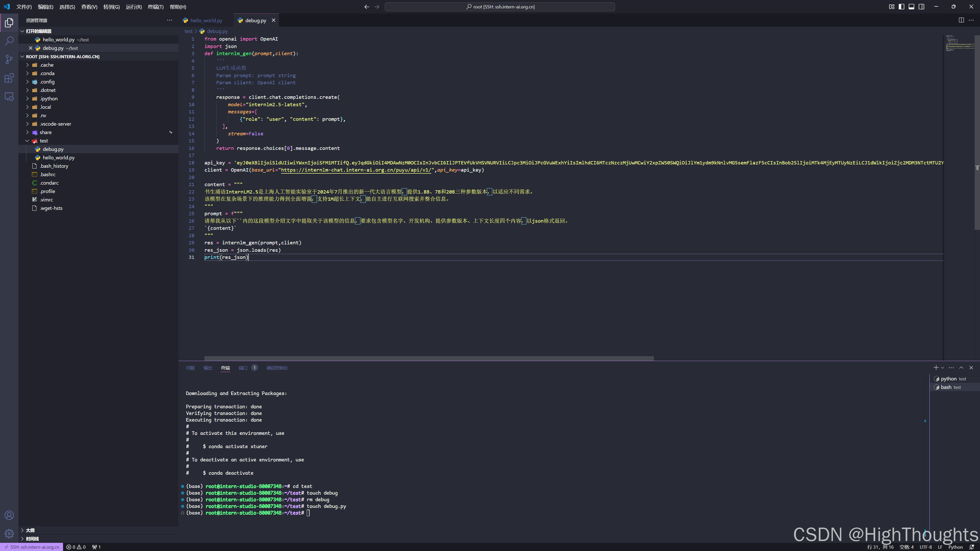
Task: Toggle the primary side bar layout button
Action: [x=901, y=6]
